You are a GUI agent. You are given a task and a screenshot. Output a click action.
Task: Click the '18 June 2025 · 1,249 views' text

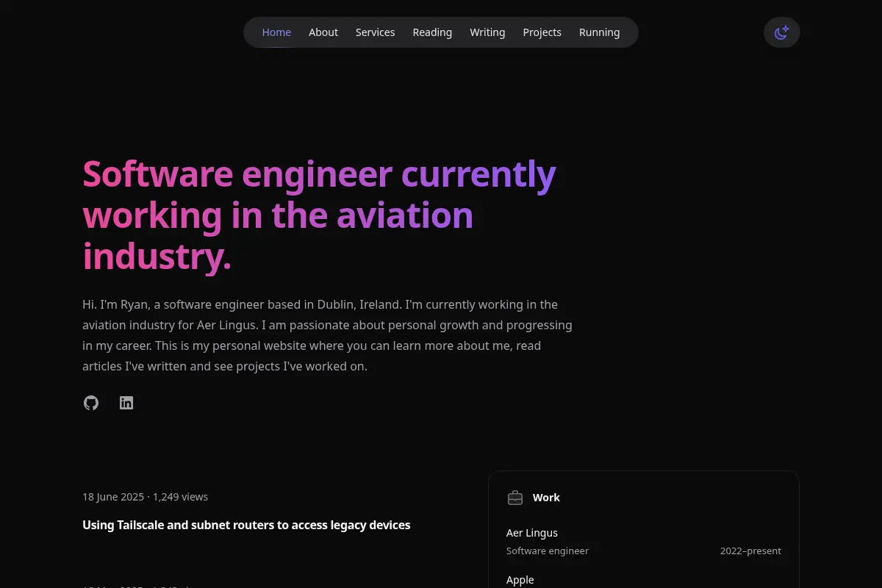click(145, 497)
